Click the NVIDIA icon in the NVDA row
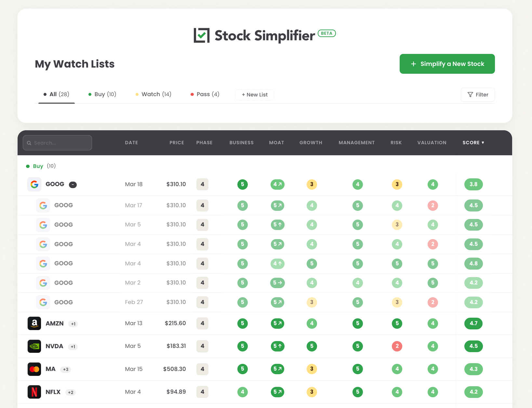Viewport: 532px width, 408px height. [x=34, y=346]
